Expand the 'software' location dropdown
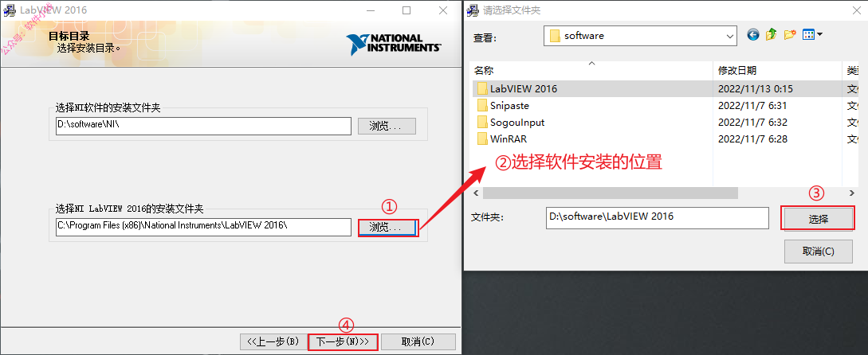This screenshot has width=868, height=355. (x=729, y=36)
